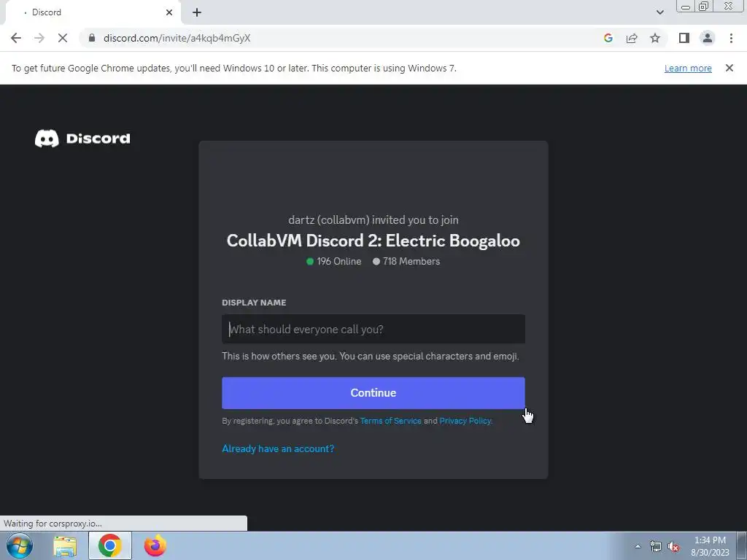The image size is (747, 560).
Task: Open the Windows Start menu
Action: (20, 545)
